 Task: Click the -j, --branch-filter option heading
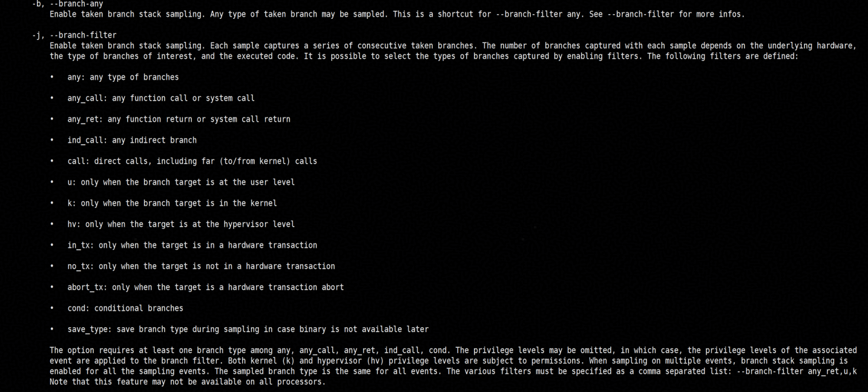coord(74,36)
